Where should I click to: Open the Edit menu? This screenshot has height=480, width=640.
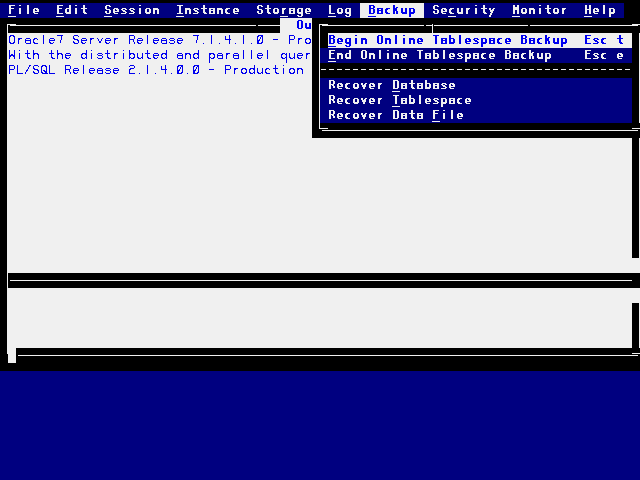coord(72,10)
